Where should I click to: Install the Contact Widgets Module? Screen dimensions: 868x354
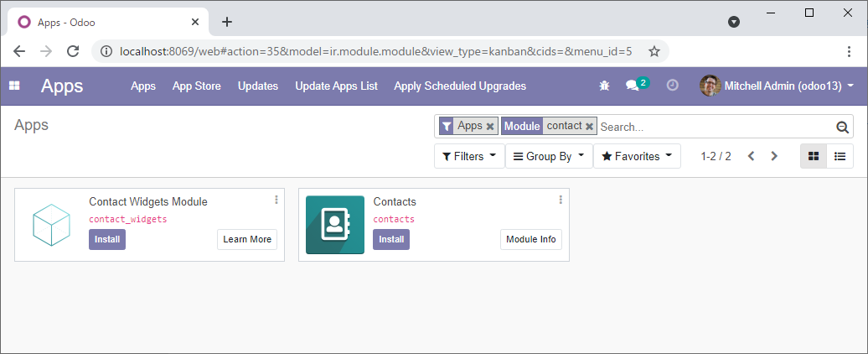107,239
